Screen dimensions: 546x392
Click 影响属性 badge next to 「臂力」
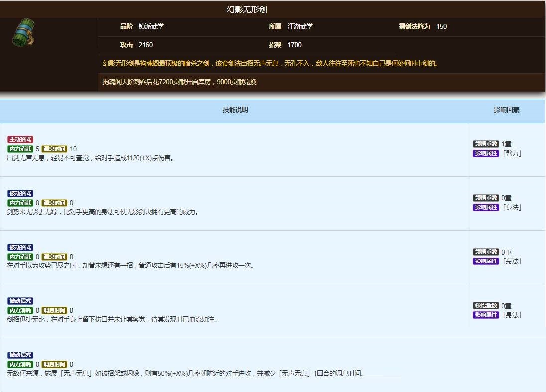485,153
